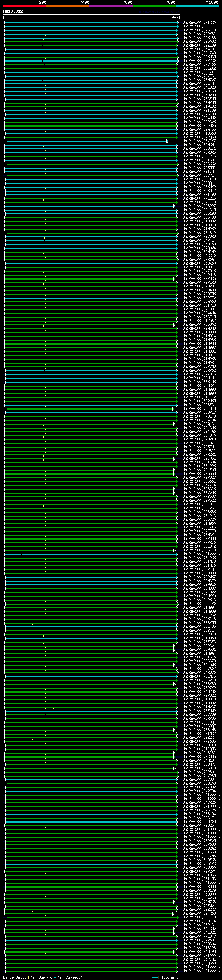
Task: Select the UniRef100_P93254 hit label
Action: pos(199,826)
